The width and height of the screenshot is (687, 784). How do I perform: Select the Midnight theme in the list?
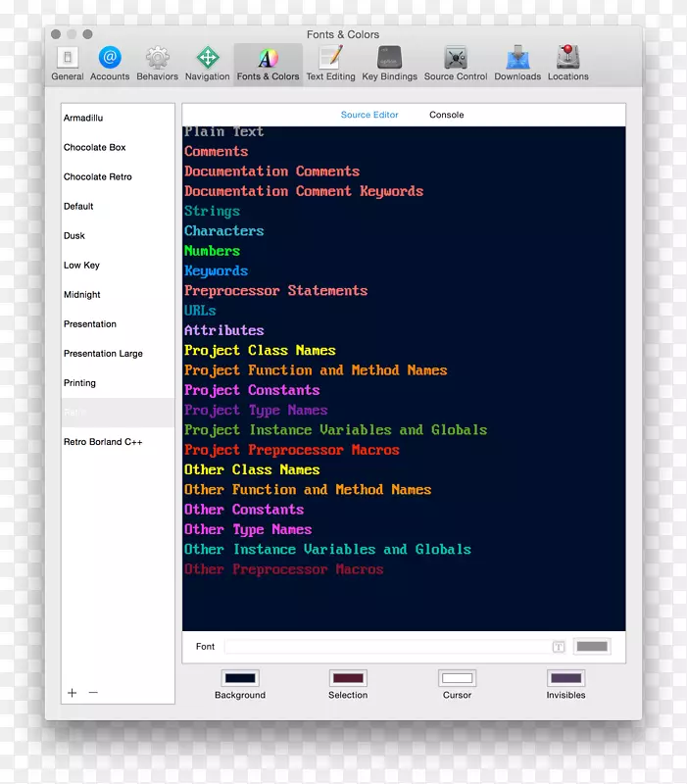(82, 295)
